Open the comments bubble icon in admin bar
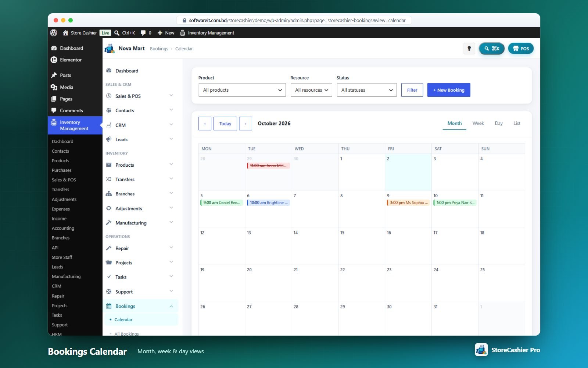The image size is (588, 368). pyautogui.click(x=143, y=33)
